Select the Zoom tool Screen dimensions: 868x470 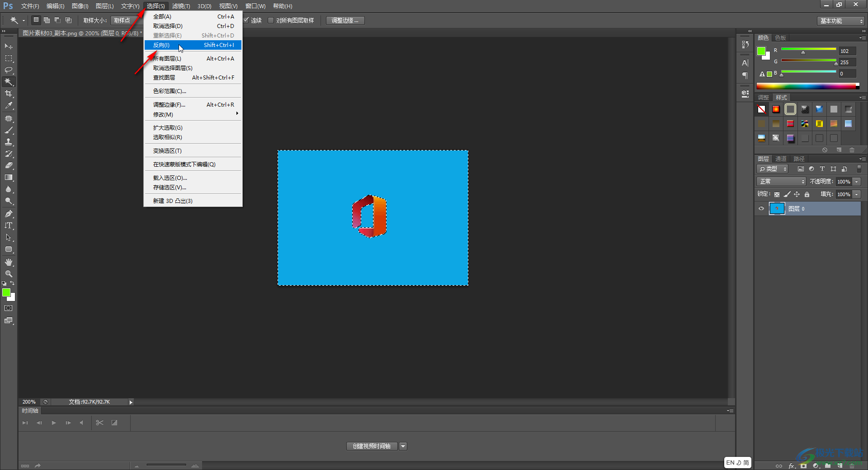click(x=9, y=274)
